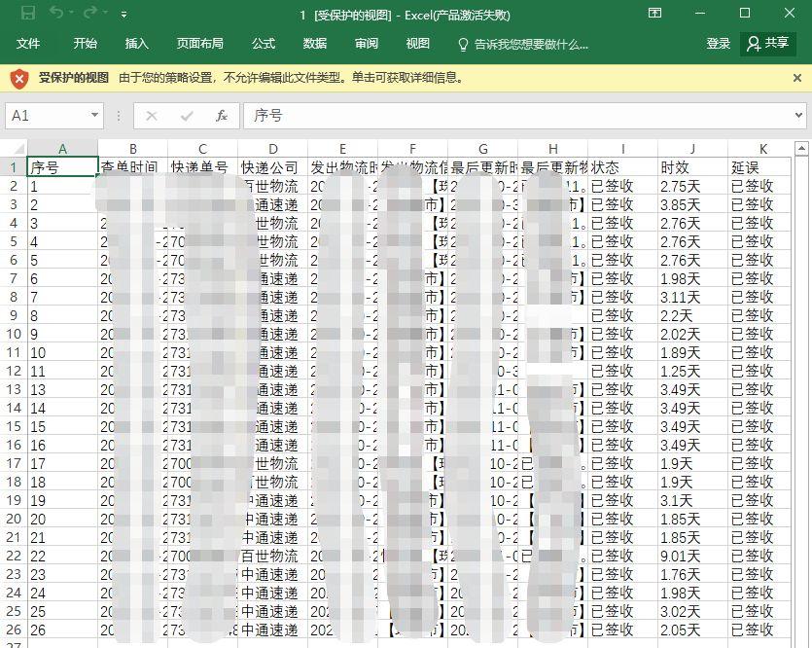
Task: Click the 延误 header cell
Action: pyautogui.click(x=759, y=167)
